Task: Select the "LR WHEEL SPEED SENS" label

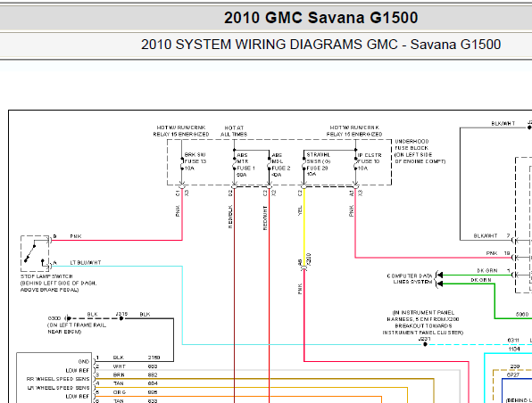Action: (58, 388)
